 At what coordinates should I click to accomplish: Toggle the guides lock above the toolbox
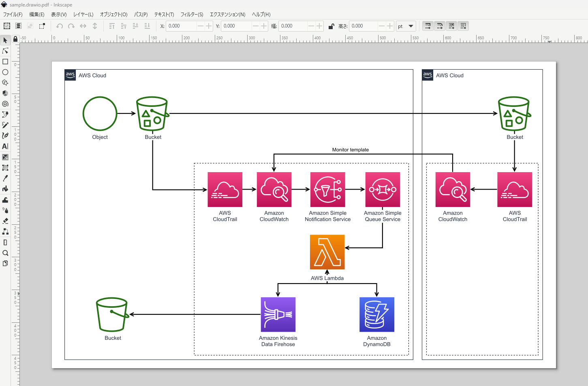tap(15, 39)
